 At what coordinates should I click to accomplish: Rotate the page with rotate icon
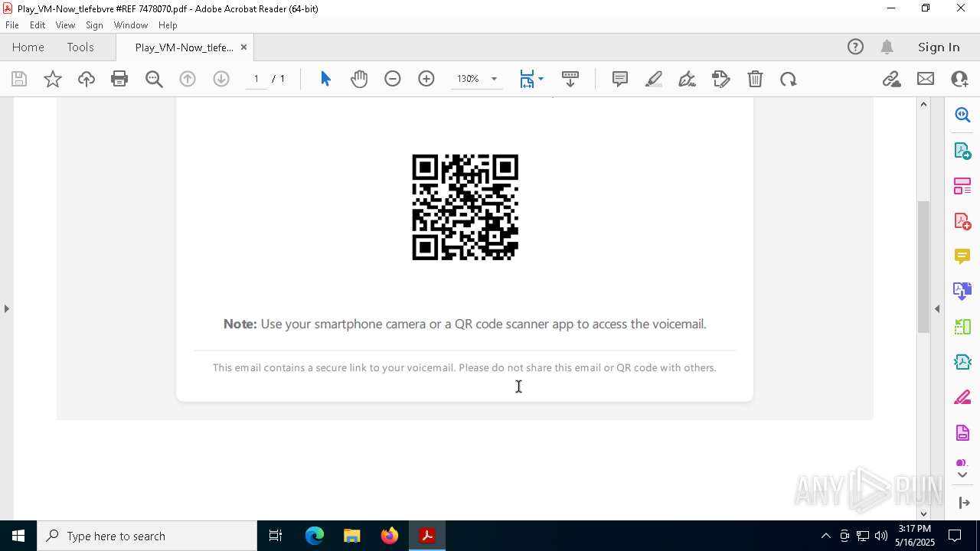(x=789, y=79)
